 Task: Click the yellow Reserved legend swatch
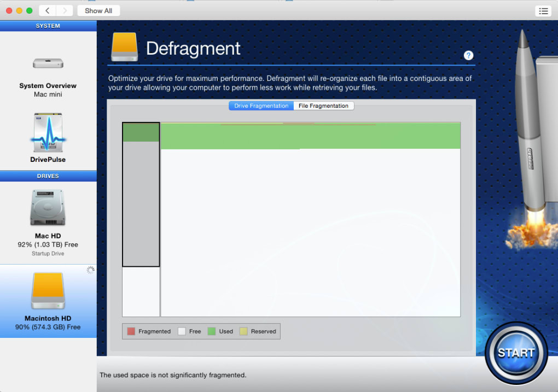point(243,331)
